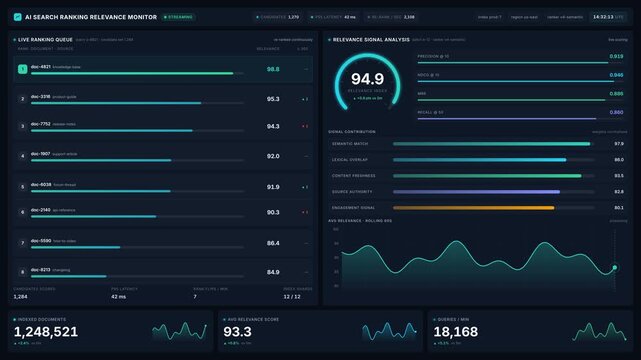641x360 pixels.
Task: Click the region label in the header
Action: coord(524,17)
